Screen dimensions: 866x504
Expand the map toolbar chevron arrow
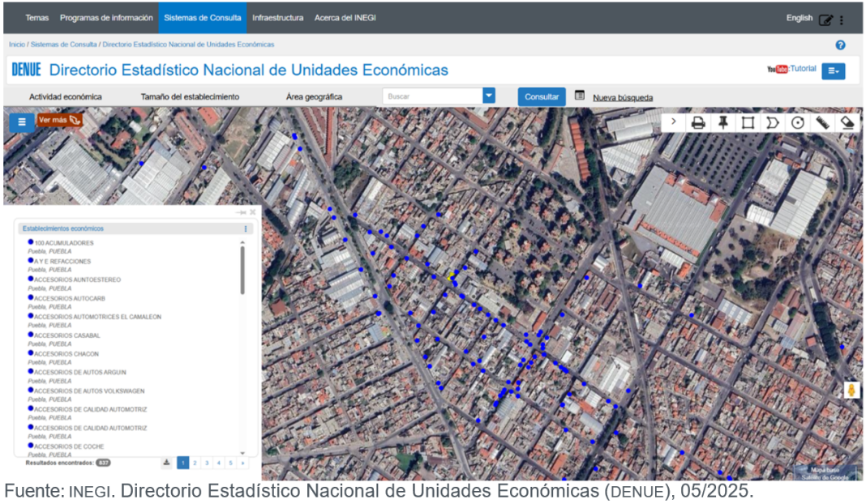(x=673, y=122)
